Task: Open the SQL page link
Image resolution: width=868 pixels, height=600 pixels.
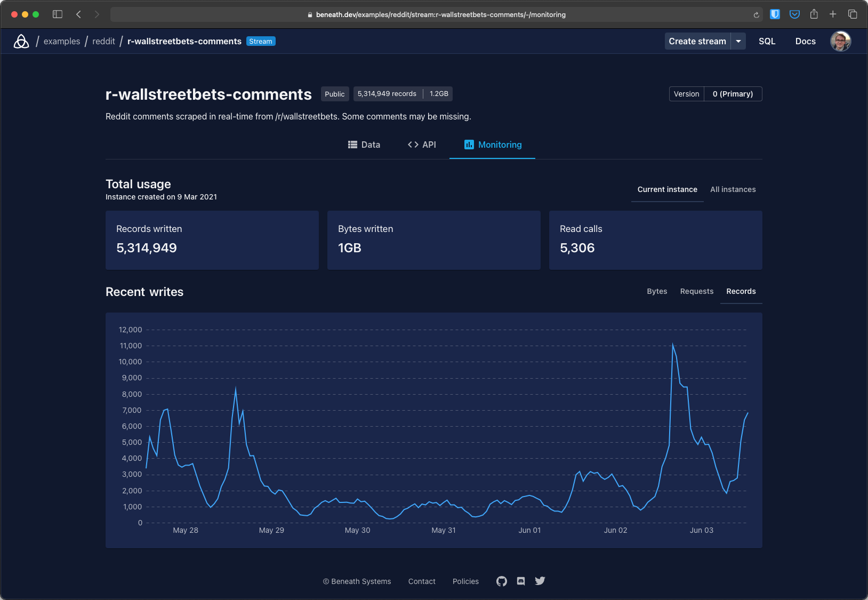Action: 767,41
